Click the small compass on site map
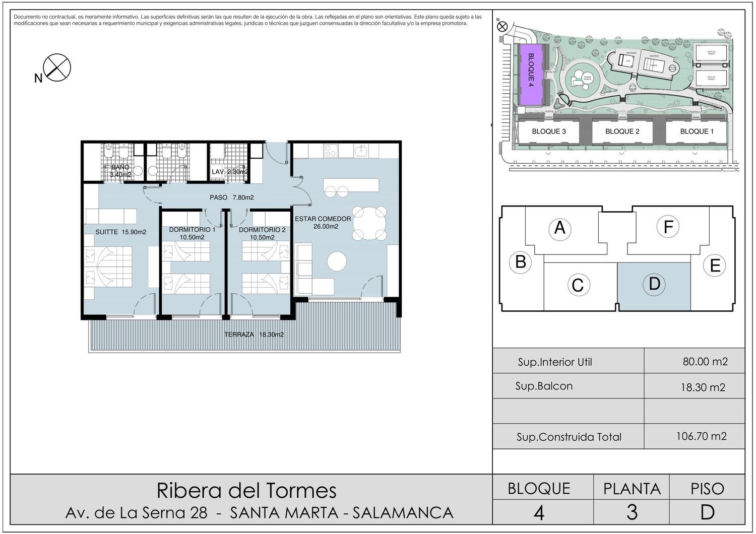756x534 pixels. pyautogui.click(x=502, y=27)
